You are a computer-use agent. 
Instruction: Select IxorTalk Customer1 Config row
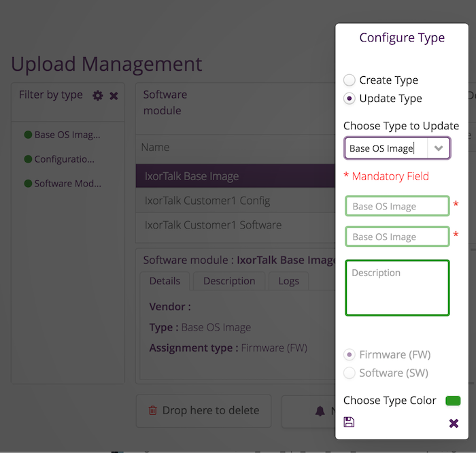(x=235, y=201)
